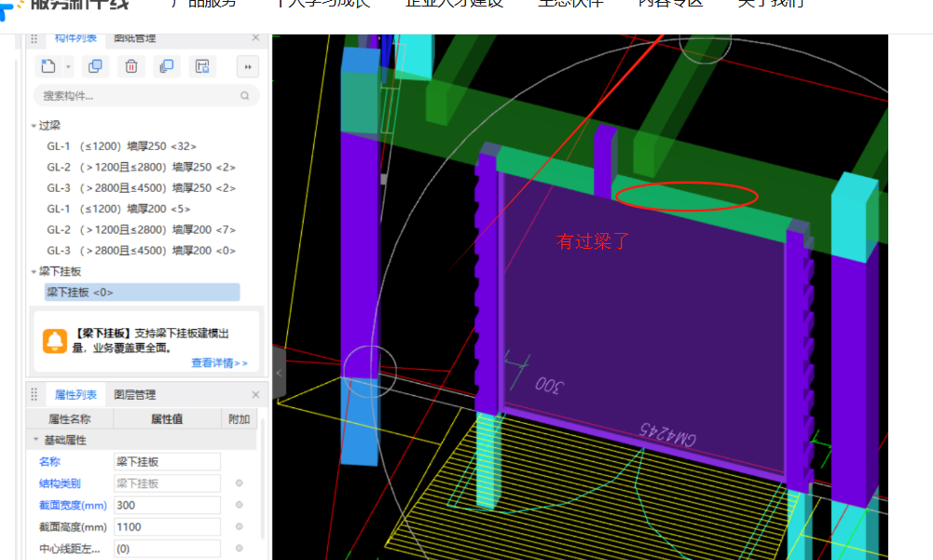The width and height of the screenshot is (933, 560).
Task: Switch to the 构件列表 tab
Action: coord(75,39)
